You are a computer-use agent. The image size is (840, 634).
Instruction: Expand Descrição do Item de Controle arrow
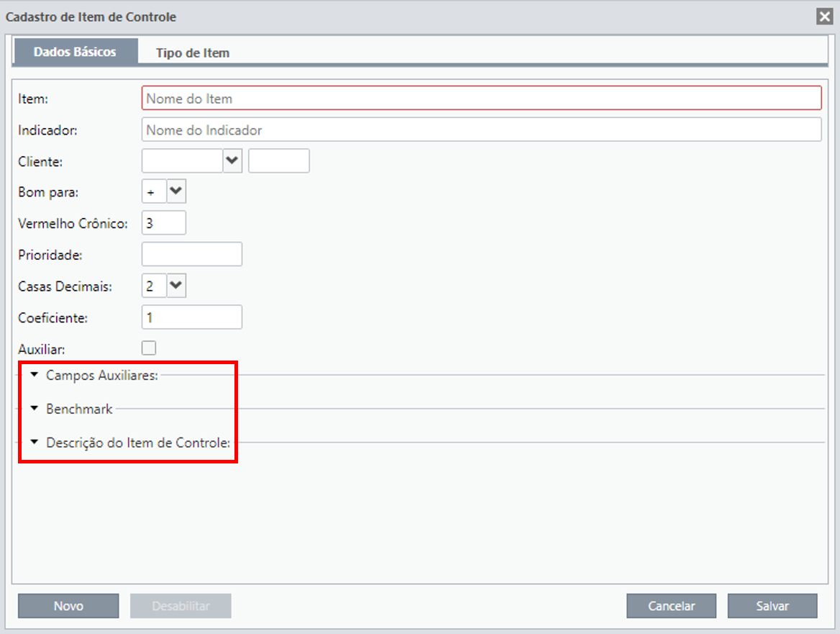pos(35,442)
